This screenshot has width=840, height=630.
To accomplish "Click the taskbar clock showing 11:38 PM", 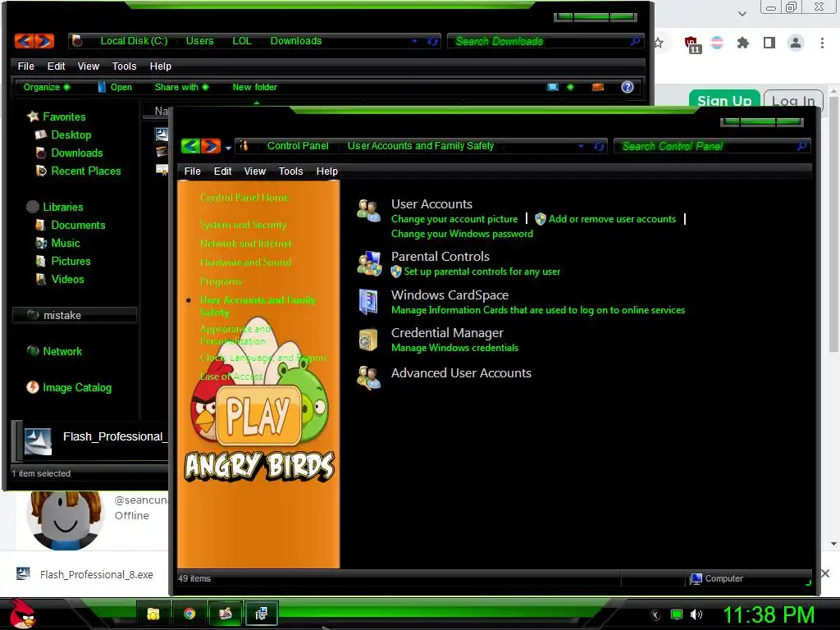I will pos(769,614).
